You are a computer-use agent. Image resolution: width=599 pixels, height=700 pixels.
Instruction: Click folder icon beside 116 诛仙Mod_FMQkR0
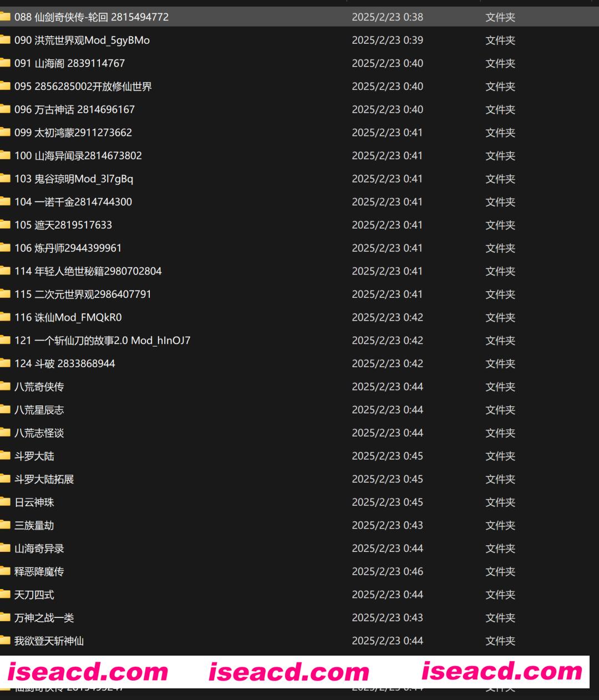(x=5, y=317)
